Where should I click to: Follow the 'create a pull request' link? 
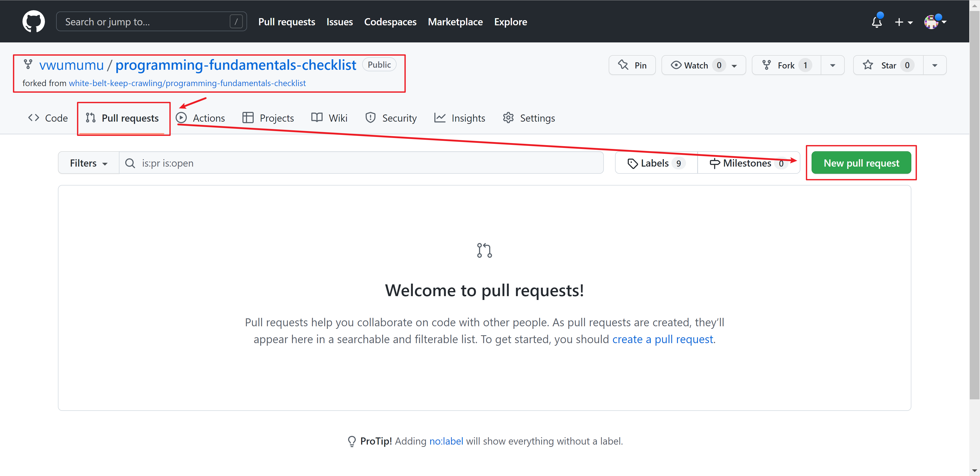[662, 339]
